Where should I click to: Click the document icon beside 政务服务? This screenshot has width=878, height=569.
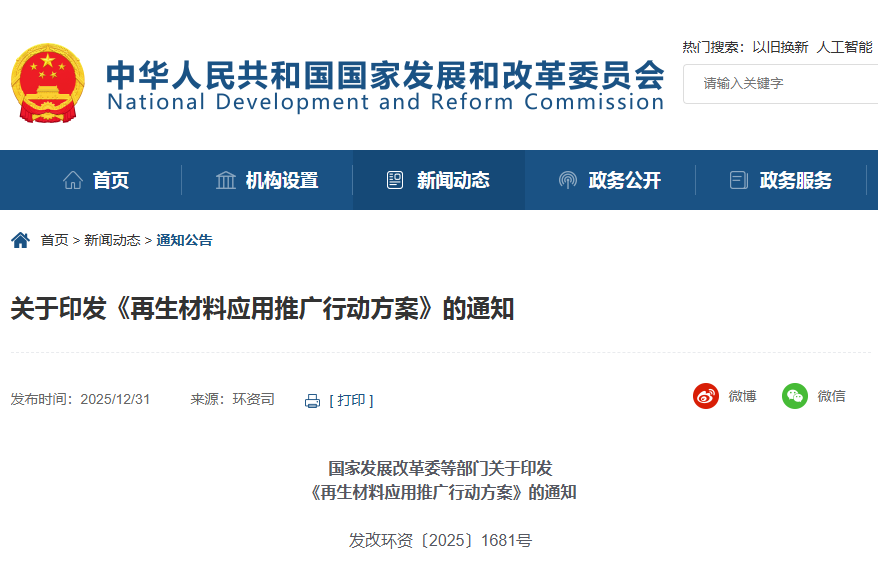click(x=739, y=180)
